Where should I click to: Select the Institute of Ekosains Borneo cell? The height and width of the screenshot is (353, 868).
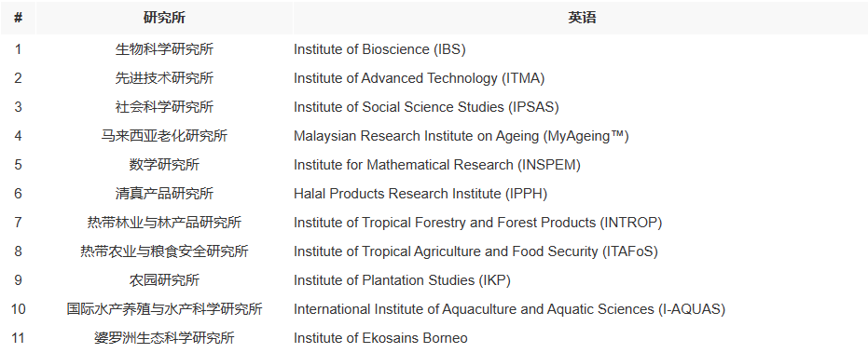pos(380,337)
